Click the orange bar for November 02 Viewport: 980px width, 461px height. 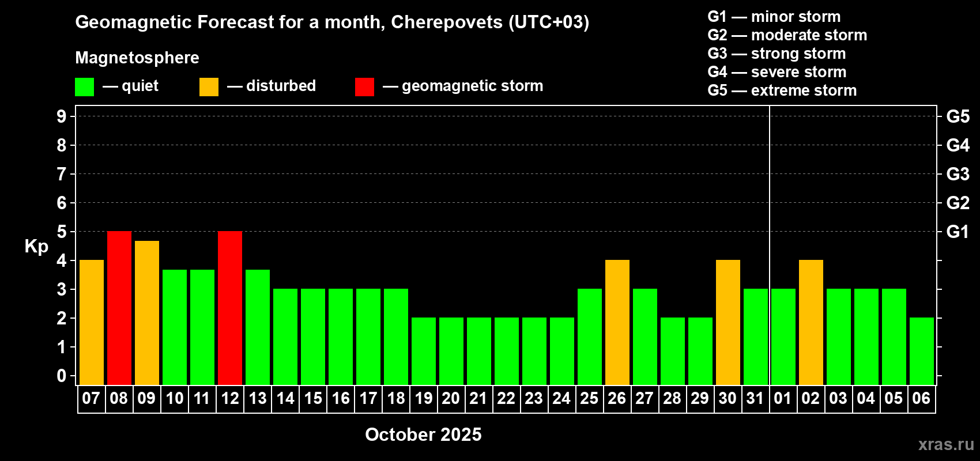pyautogui.click(x=811, y=323)
